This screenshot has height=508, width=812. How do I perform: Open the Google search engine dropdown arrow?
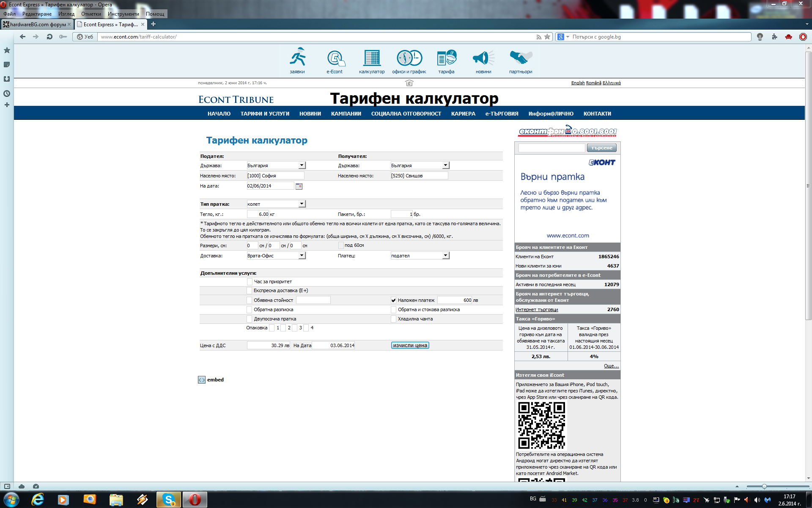coord(568,37)
